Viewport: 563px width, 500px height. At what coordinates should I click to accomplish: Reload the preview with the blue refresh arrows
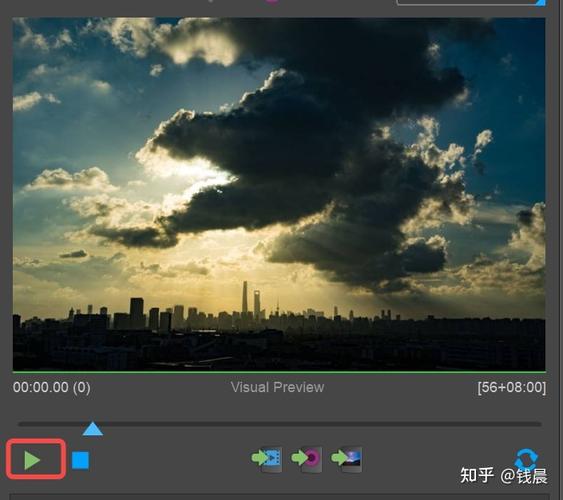coord(526,458)
